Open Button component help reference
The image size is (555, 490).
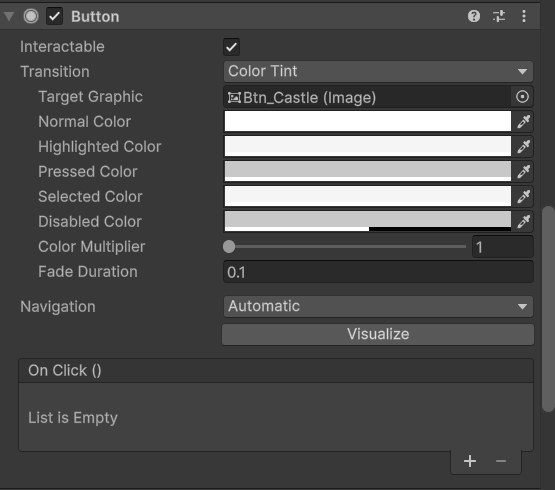click(x=474, y=16)
